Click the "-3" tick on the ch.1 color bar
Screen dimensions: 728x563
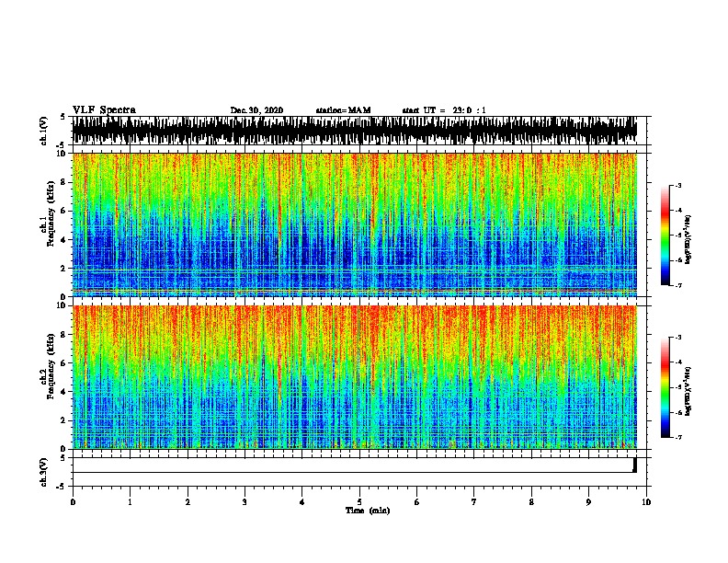(x=678, y=185)
